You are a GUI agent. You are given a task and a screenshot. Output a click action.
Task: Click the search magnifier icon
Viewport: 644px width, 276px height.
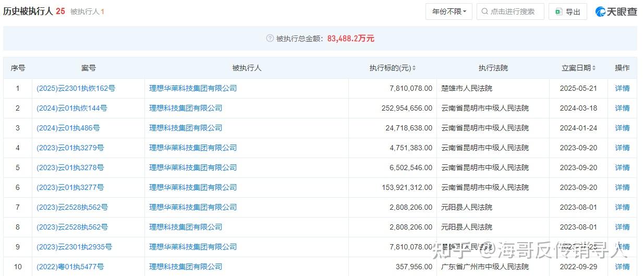click(484, 11)
